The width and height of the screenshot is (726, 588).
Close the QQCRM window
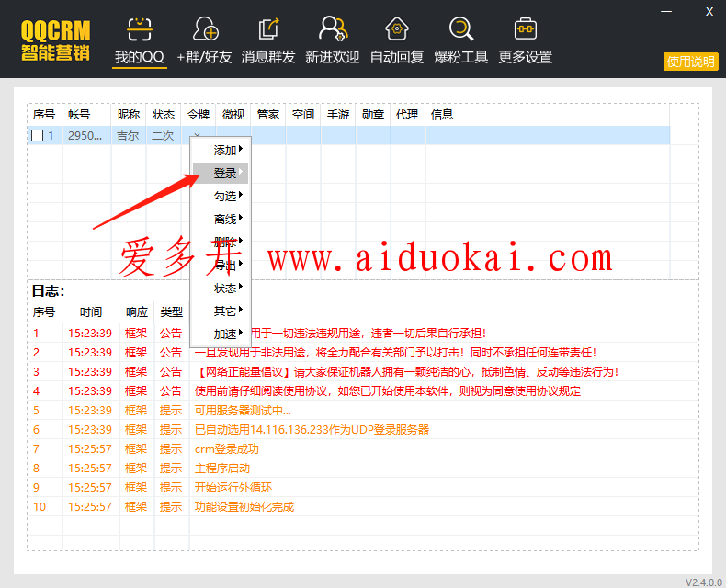pos(709,12)
